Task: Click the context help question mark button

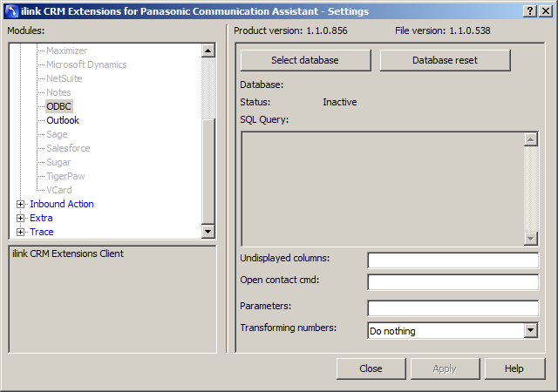Action: (531, 10)
